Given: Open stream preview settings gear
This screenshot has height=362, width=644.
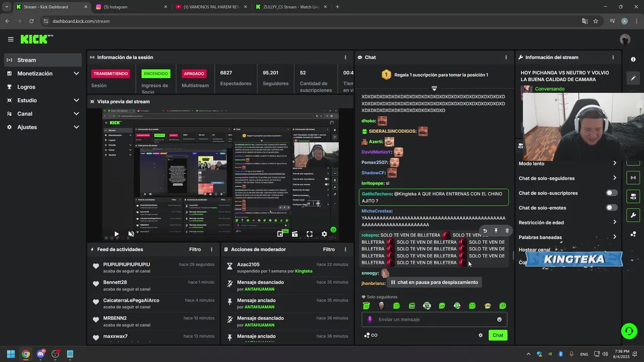Looking at the screenshot, I should 324,234.
